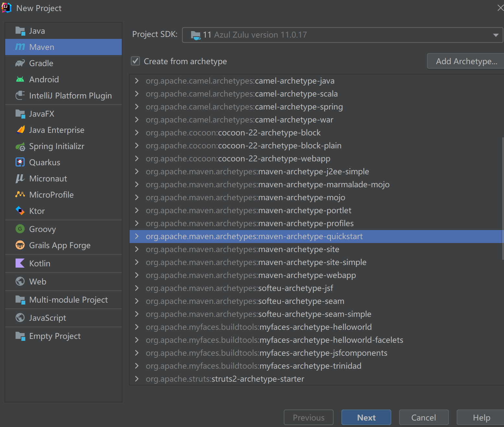504x427 pixels.
Task: Select Empty Project option
Action: [63, 336]
